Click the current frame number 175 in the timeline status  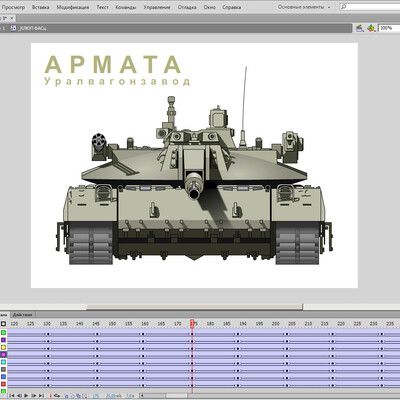coord(96,396)
